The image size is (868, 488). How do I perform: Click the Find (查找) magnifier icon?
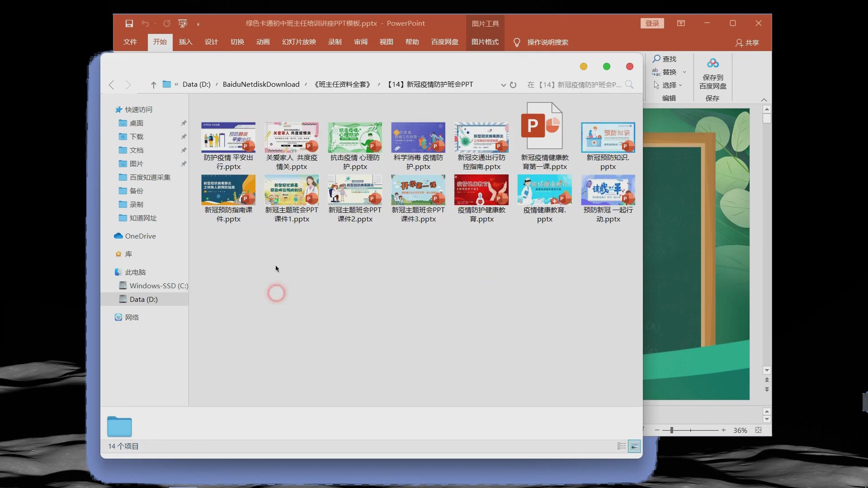click(656, 59)
